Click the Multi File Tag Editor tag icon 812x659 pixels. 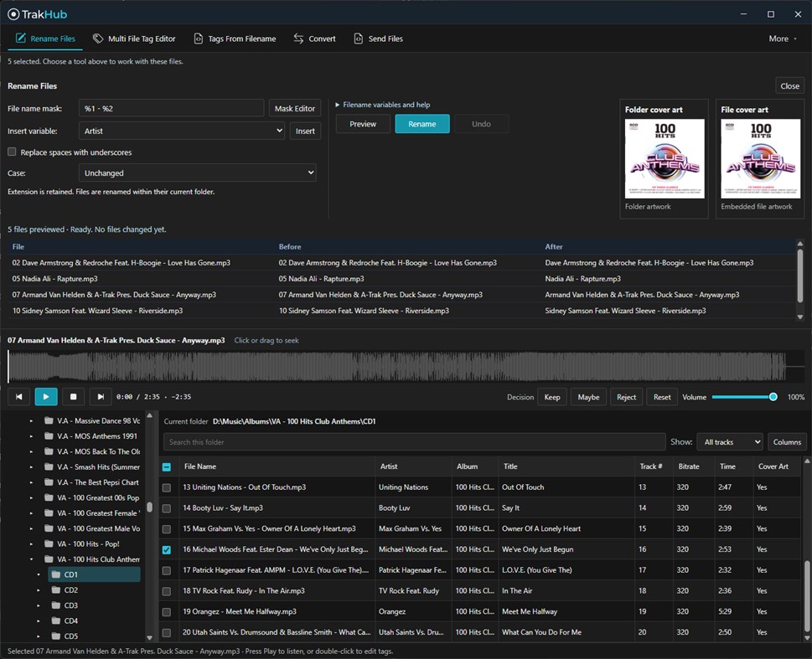click(x=98, y=39)
